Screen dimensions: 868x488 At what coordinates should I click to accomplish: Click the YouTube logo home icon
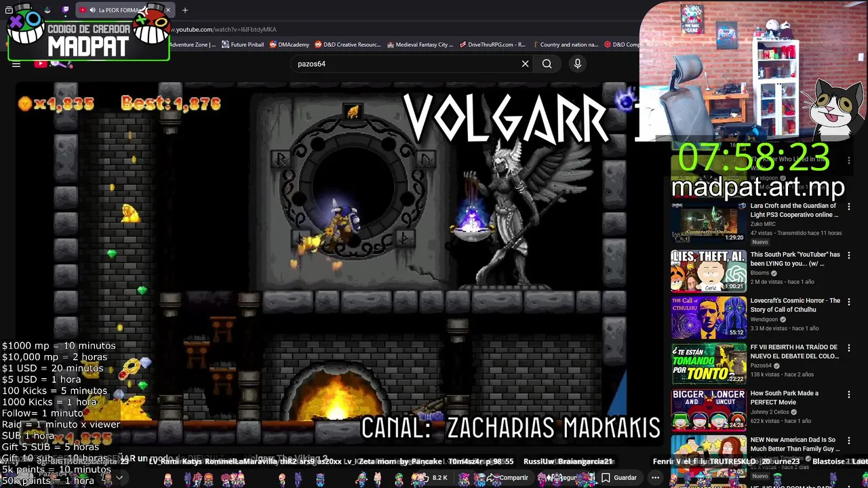40,64
